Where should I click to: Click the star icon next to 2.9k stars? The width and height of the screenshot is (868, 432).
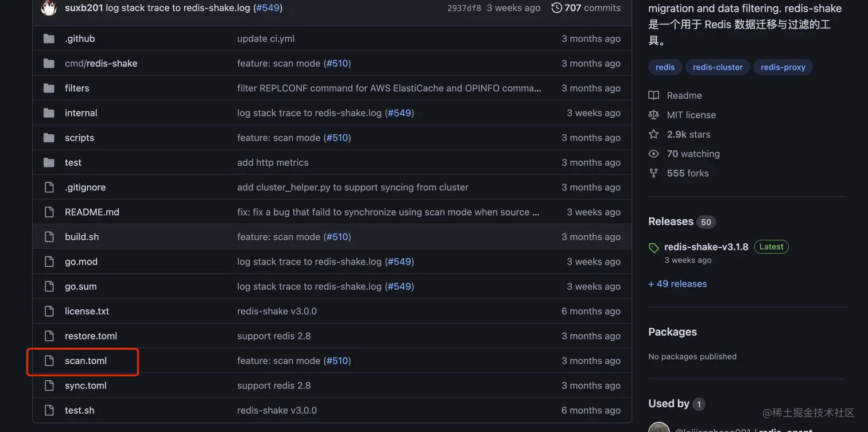click(653, 134)
